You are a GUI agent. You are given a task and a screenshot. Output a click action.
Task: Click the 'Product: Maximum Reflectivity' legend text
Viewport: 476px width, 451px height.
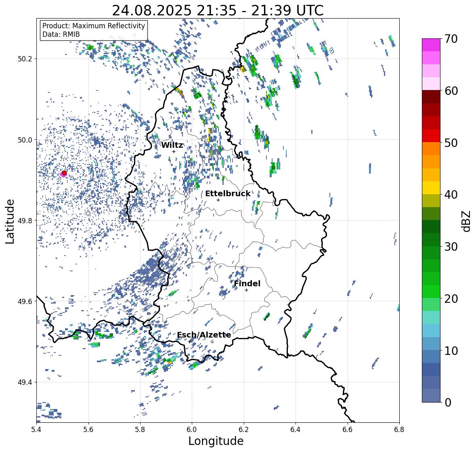94,26
